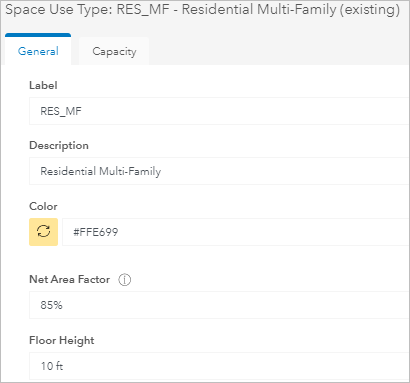Click the Net Area Factor 85% field
410x383 pixels.
[x=219, y=305]
